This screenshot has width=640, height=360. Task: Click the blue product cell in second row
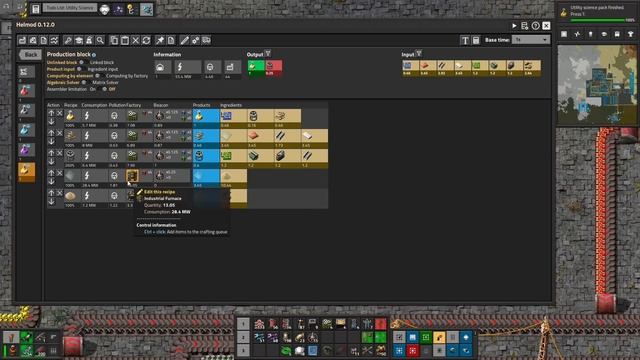(206, 138)
